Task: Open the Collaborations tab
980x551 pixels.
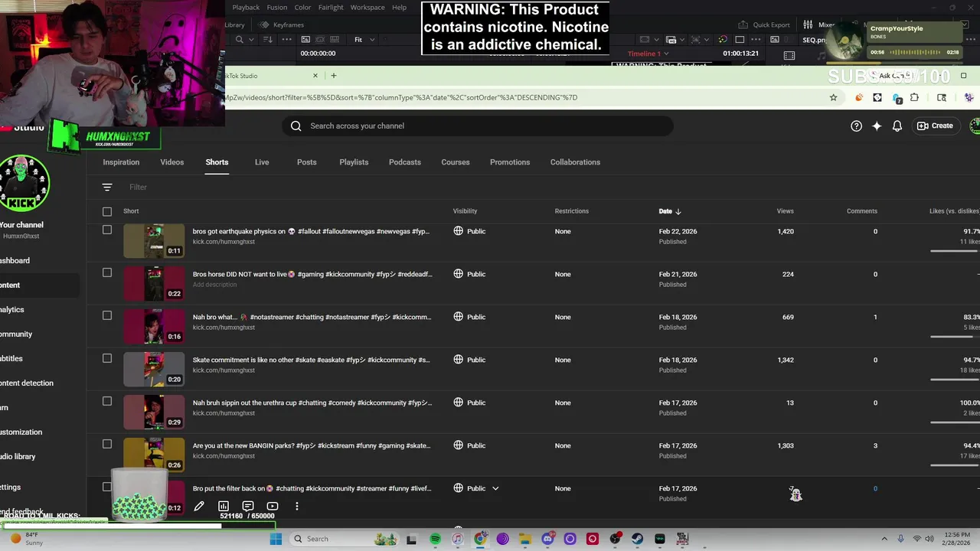Action: pos(575,162)
